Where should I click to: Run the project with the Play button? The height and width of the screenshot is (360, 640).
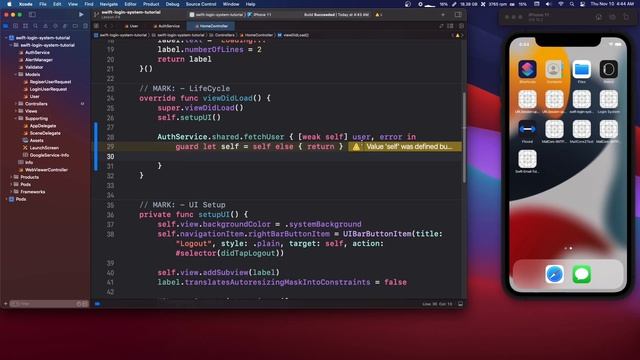[81, 14]
